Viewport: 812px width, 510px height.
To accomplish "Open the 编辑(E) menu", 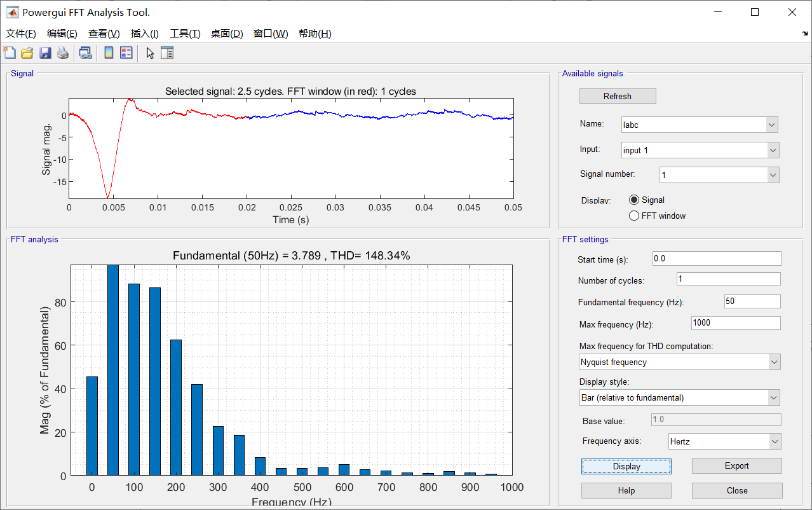I will pos(62,34).
